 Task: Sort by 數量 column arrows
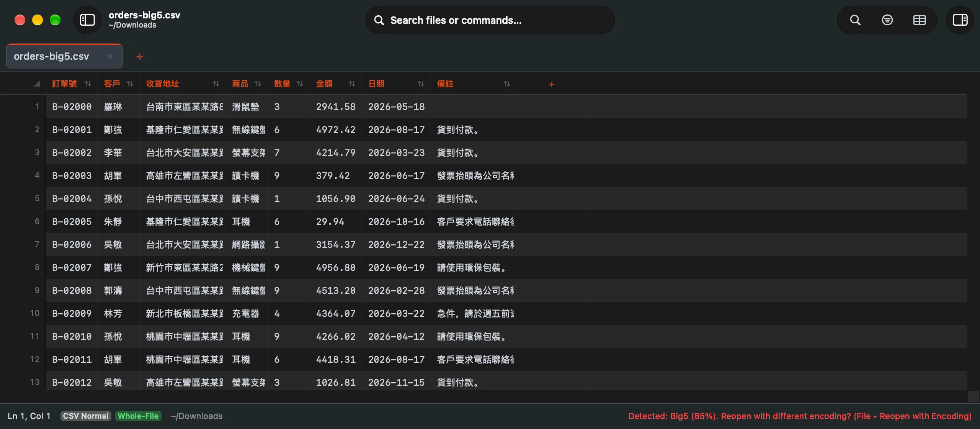click(x=300, y=84)
